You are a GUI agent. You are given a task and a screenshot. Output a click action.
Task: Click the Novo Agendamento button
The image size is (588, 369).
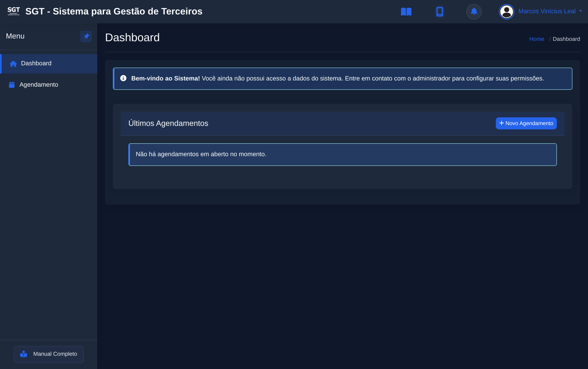pos(526,123)
